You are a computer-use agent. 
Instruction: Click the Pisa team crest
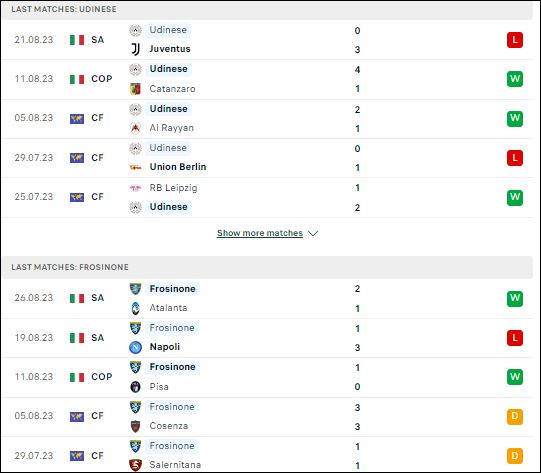click(135, 387)
